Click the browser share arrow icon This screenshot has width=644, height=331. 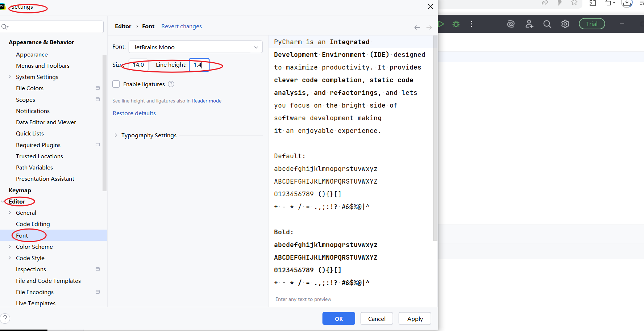[x=545, y=3]
